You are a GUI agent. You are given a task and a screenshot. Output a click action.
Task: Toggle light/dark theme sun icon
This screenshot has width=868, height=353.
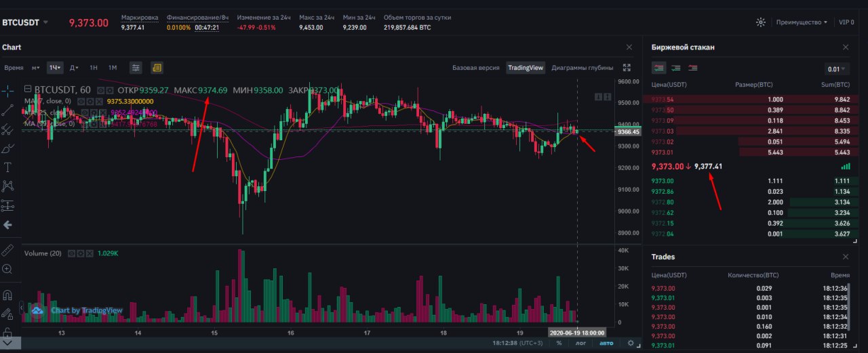pyautogui.click(x=761, y=22)
